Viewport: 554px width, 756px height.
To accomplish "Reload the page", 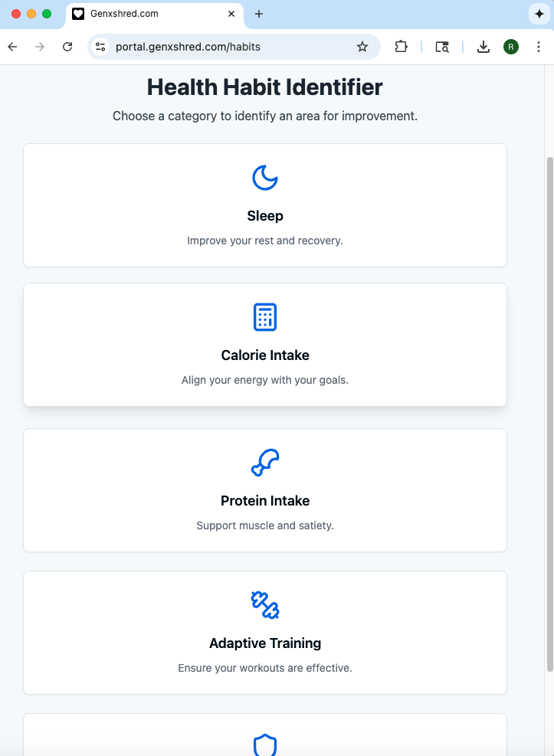I will point(67,47).
